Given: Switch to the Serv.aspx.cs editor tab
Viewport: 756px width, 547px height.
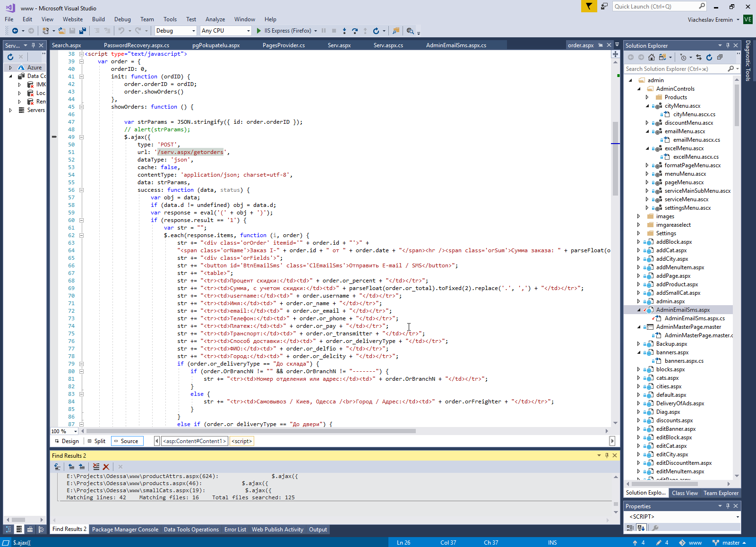Looking at the screenshot, I should pos(388,45).
